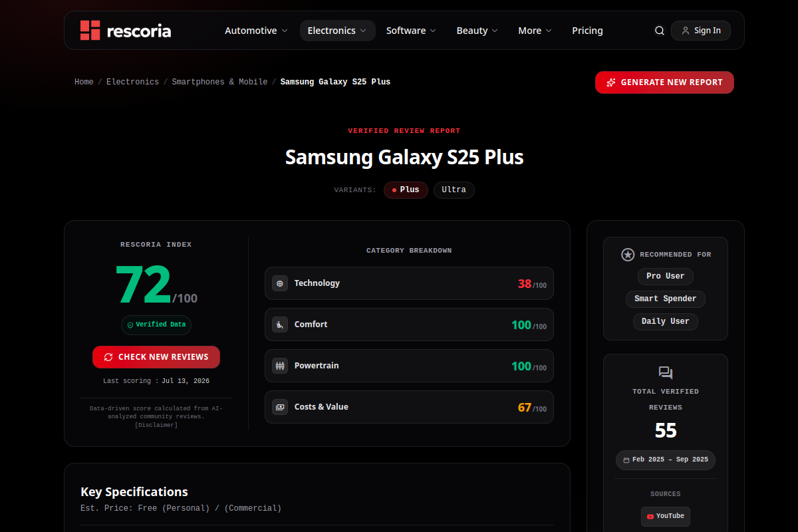
Task: Switch to the Ultra variant
Action: click(454, 190)
